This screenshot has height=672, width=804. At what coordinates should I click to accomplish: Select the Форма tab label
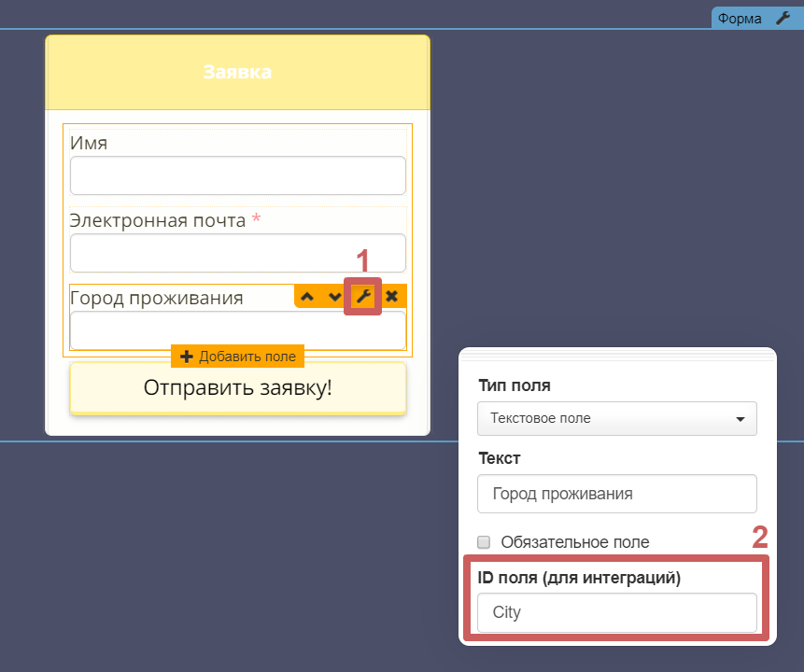point(741,19)
